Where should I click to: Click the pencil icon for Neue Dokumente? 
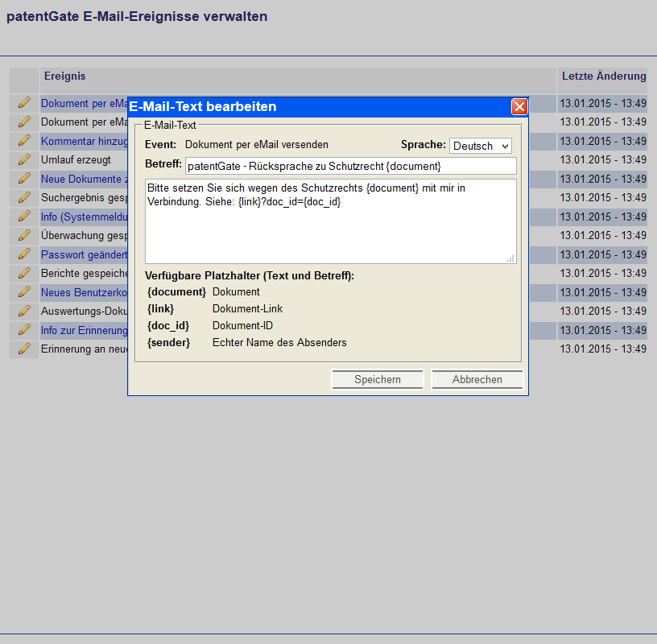[x=24, y=179]
